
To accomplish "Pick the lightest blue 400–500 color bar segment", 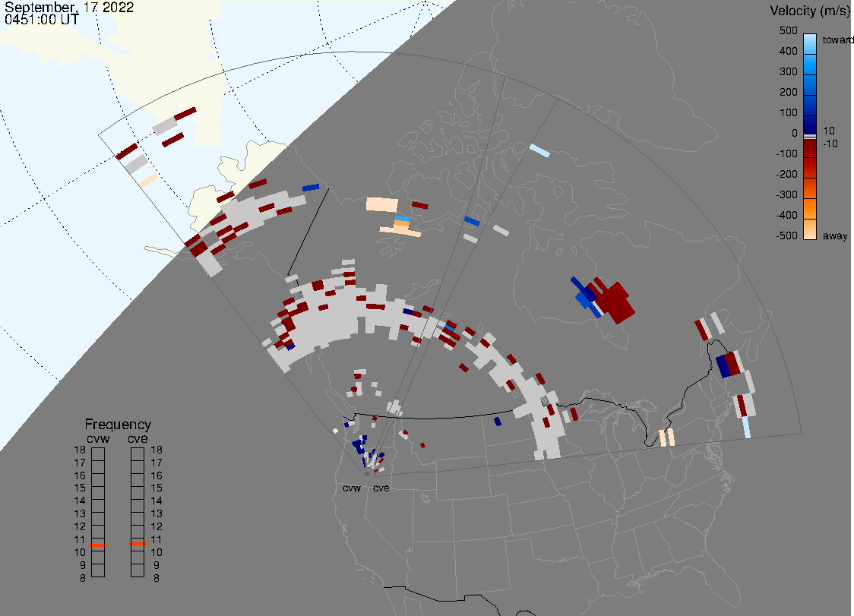I will click(x=810, y=44).
